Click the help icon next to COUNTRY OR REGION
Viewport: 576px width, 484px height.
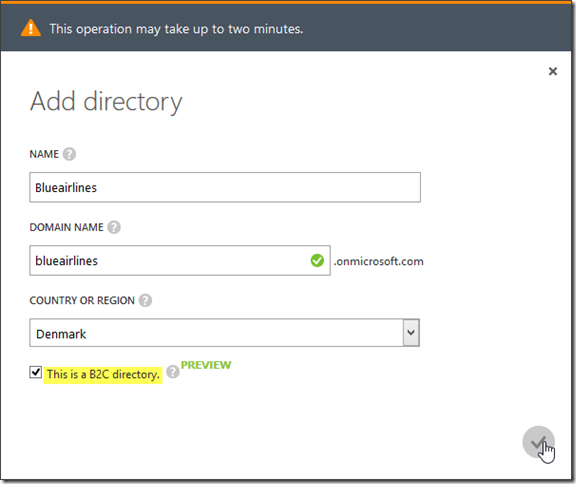point(145,300)
